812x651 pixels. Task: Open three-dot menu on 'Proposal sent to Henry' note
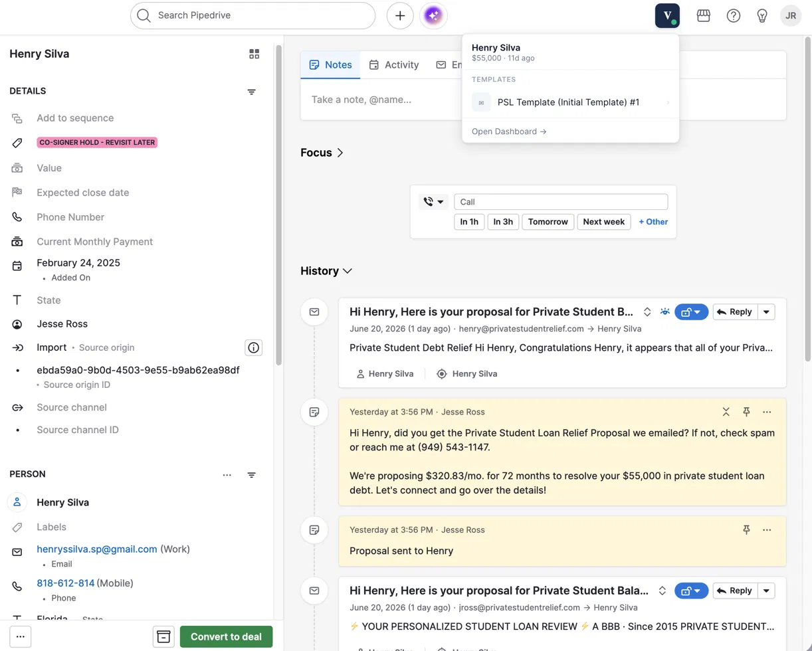767,529
